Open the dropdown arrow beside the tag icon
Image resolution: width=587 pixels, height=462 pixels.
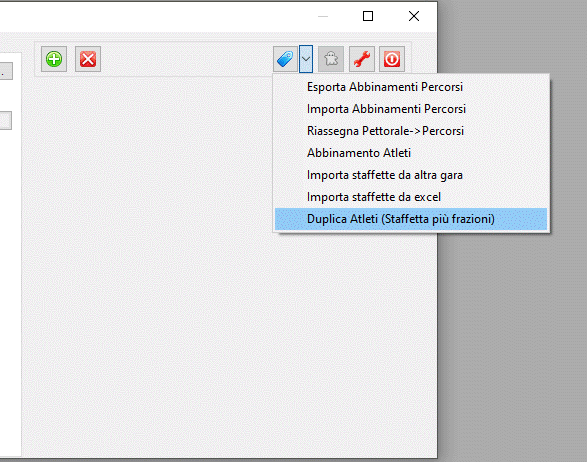(306, 59)
